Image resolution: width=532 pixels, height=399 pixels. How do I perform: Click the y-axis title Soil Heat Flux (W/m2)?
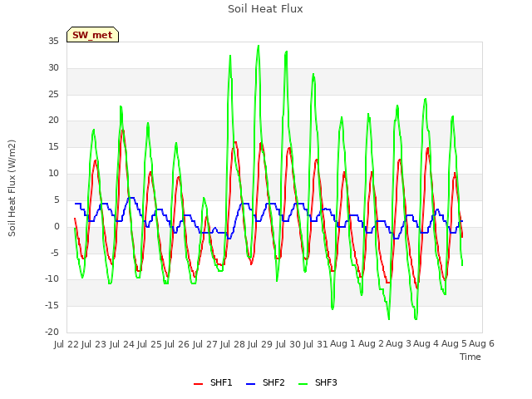pos(12,188)
